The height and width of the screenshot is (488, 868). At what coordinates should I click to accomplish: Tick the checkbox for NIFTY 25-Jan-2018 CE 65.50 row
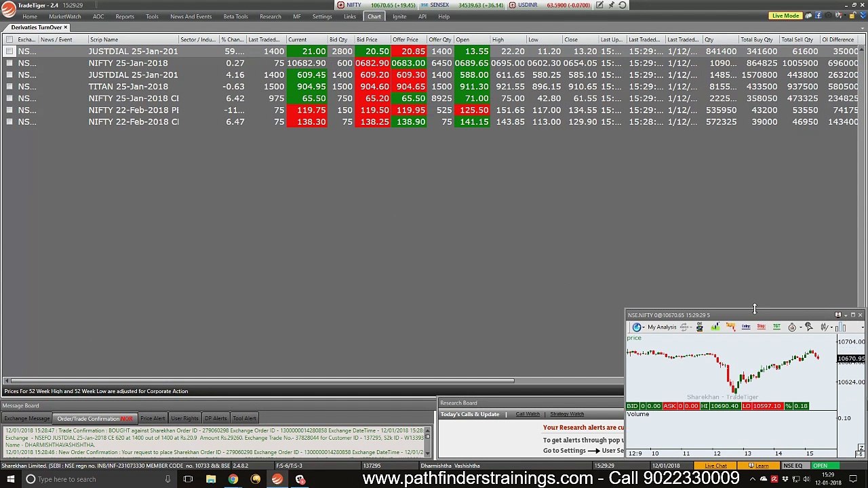(x=9, y=98)
